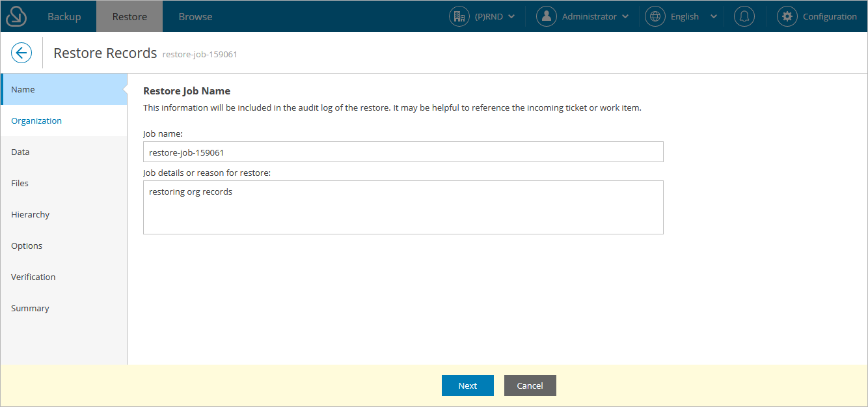Click the Administrator user avatar icon
Screen dimensions: 868x407
[547, 16]
